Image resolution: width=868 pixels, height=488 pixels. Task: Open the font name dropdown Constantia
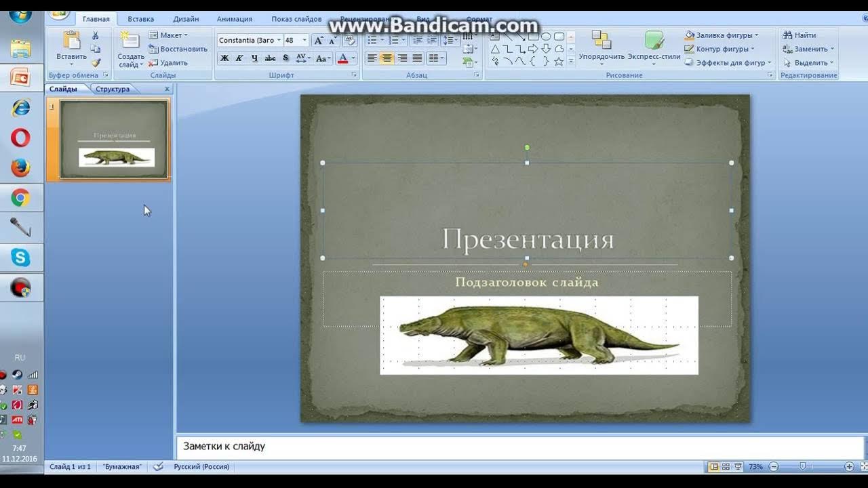click(x=279, y=41)
